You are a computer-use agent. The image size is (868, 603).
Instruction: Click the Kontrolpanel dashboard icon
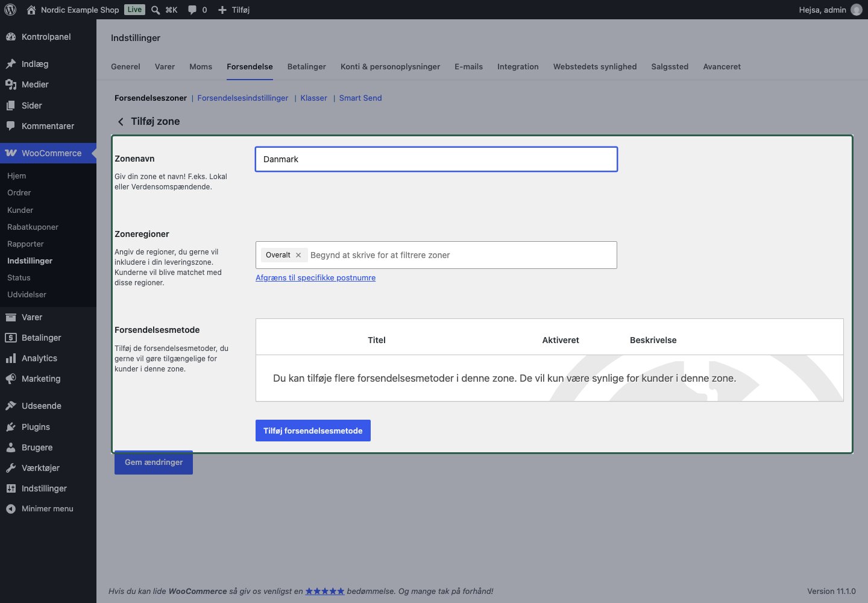(11, 37)
